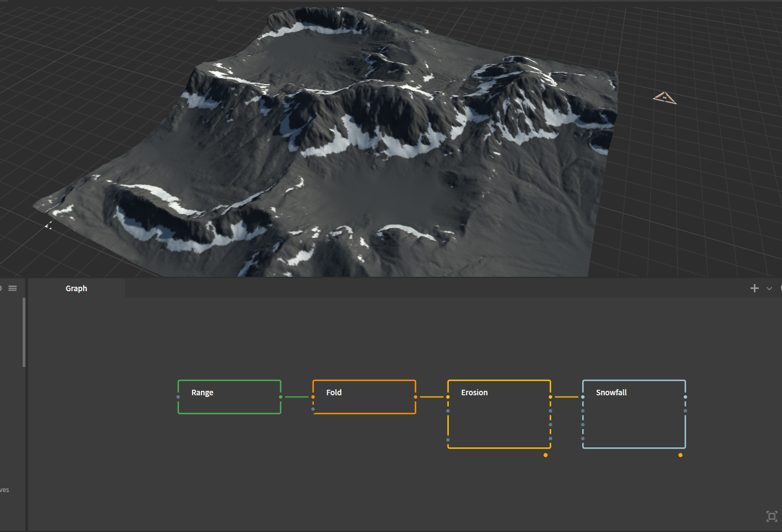Click the 'ves' label in the left sidebar
The height and width of the screenshot is (532, 782).
5,489
